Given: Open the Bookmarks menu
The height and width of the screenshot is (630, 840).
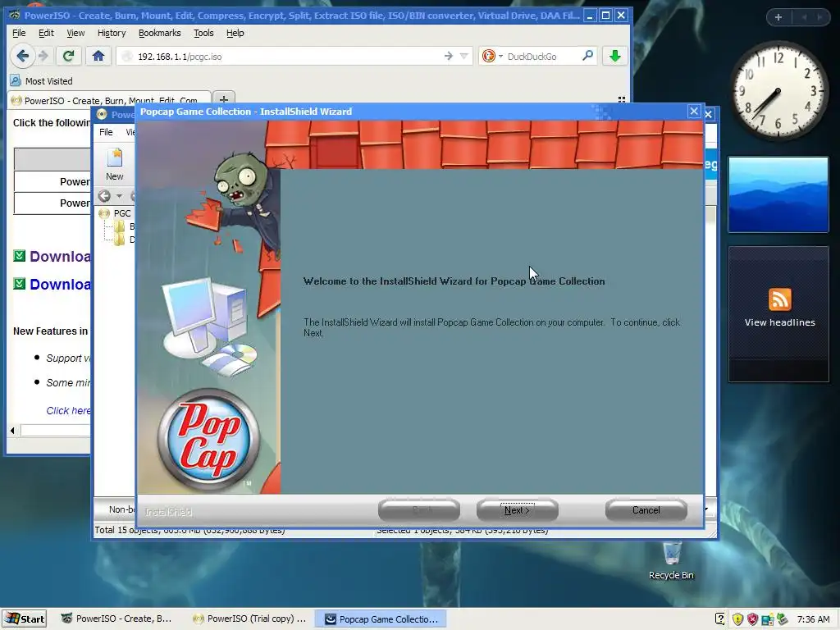Looking at the screenshot, I should pos(160,33).
